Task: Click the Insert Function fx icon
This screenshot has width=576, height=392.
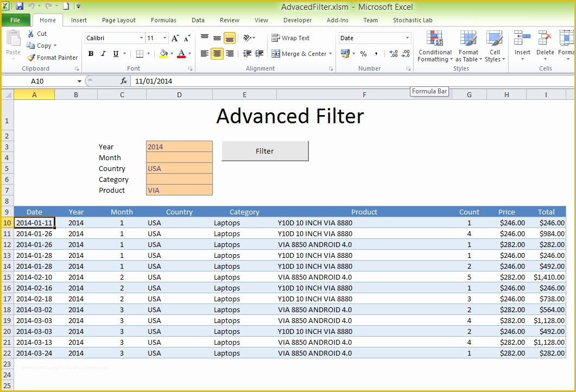Action: [x=124, y=81]
